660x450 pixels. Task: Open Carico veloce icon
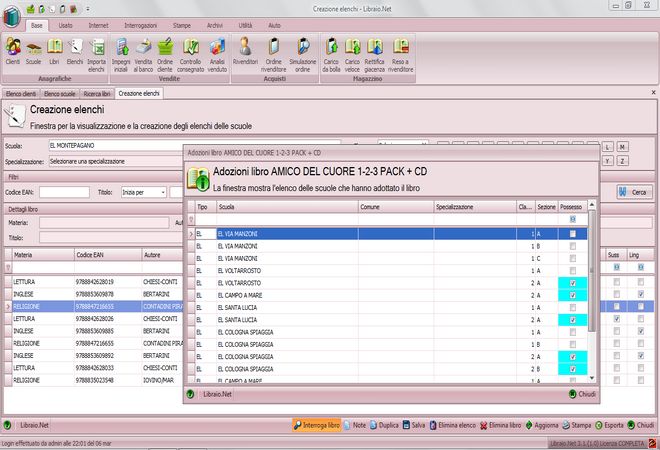(352, 55)
